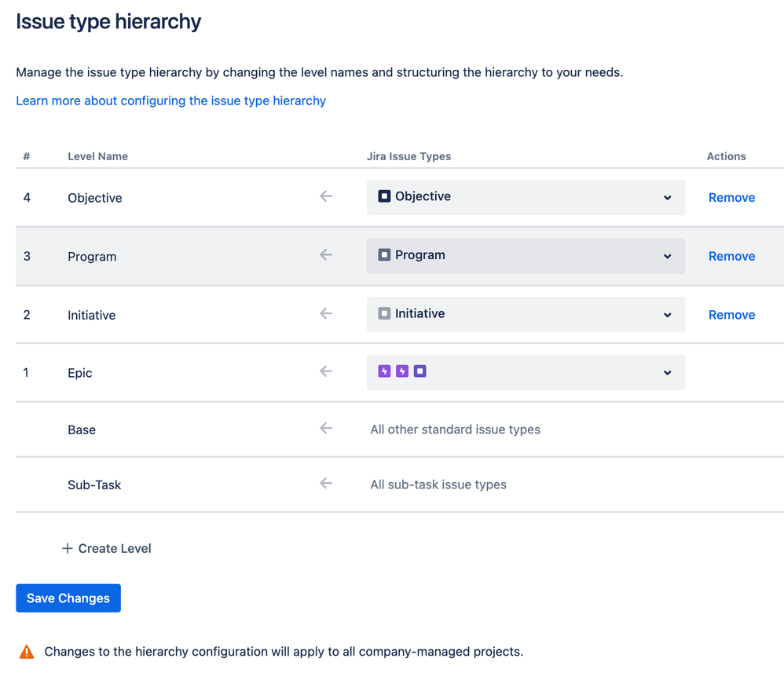Open Learn more about configuring hierarchy link
The height and width of the screenshot is (680, 784).
171,101
